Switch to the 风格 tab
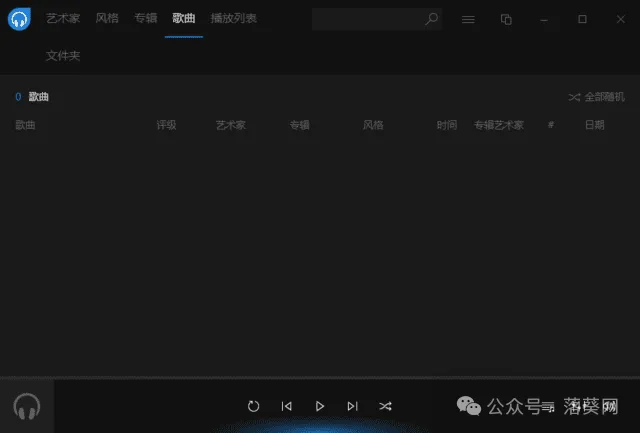640x433 pixels. click(x=107, y=18)
